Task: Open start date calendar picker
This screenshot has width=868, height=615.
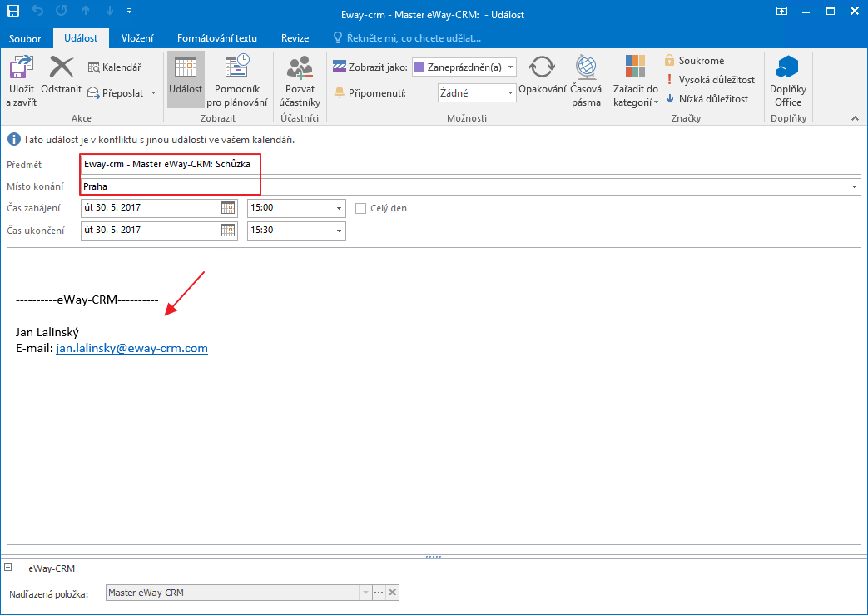Action: point(227,207)
